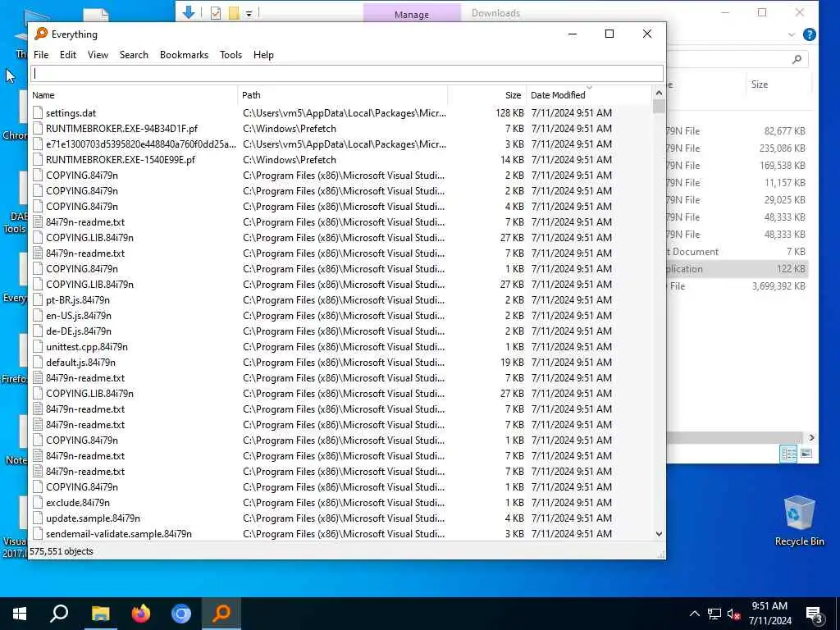Viewport: 840px width, 630px height.
Task: Switch Explorer to details view icon
Action: click(x=788, y=454)
